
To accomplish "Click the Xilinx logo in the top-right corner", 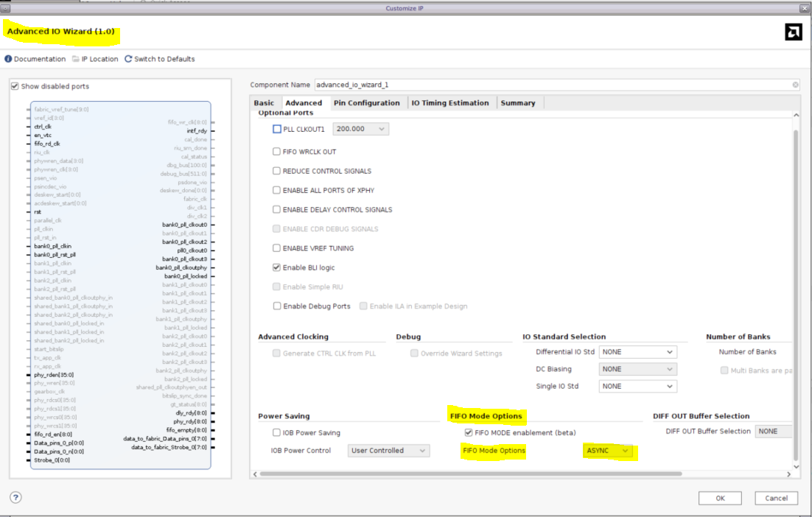I will [794, 32].
